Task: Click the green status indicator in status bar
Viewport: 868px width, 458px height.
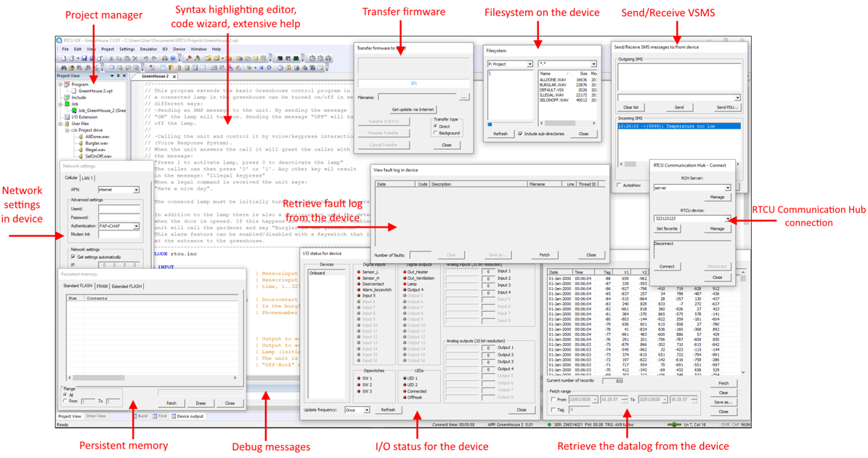Action: tap(549, 425)
